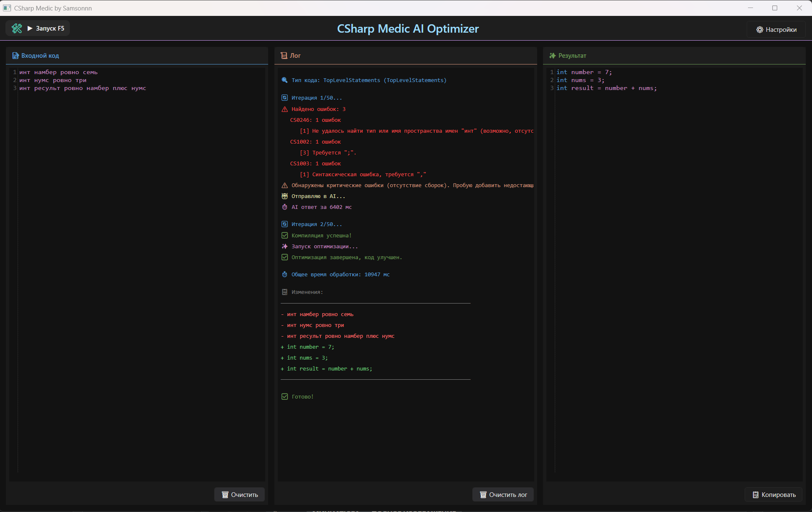
Task: Click sparkle icon beside Запуск оптимизации
Action: [x=284, y=247]
